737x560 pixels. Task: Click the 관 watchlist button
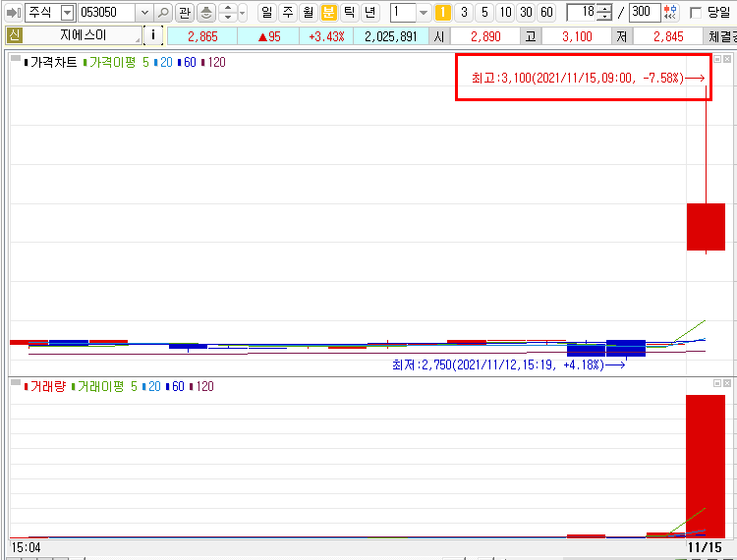(185, 12)
